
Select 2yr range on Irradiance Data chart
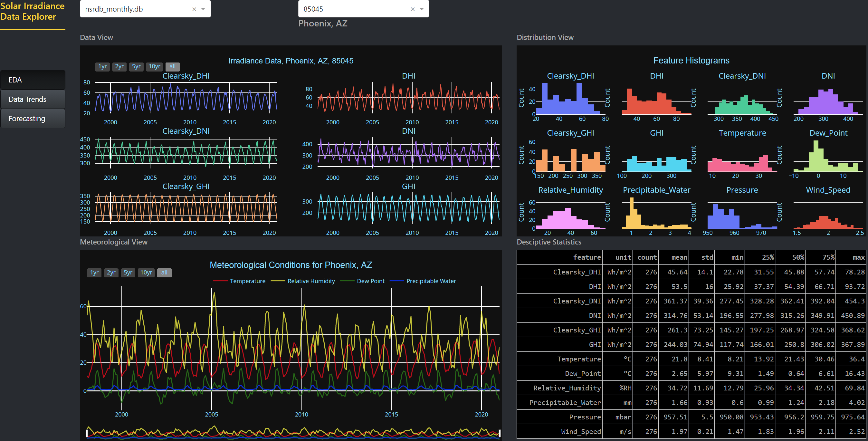click(119, 66)
